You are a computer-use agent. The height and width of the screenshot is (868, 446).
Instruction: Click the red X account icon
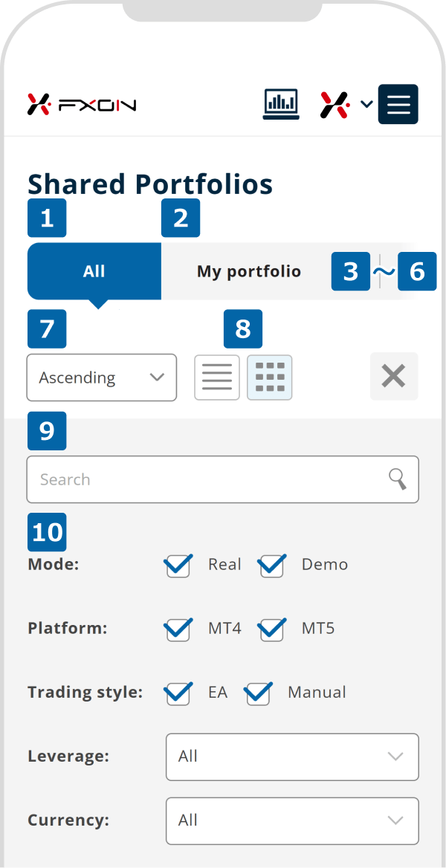pyautogui.click(x=335, y=104)
